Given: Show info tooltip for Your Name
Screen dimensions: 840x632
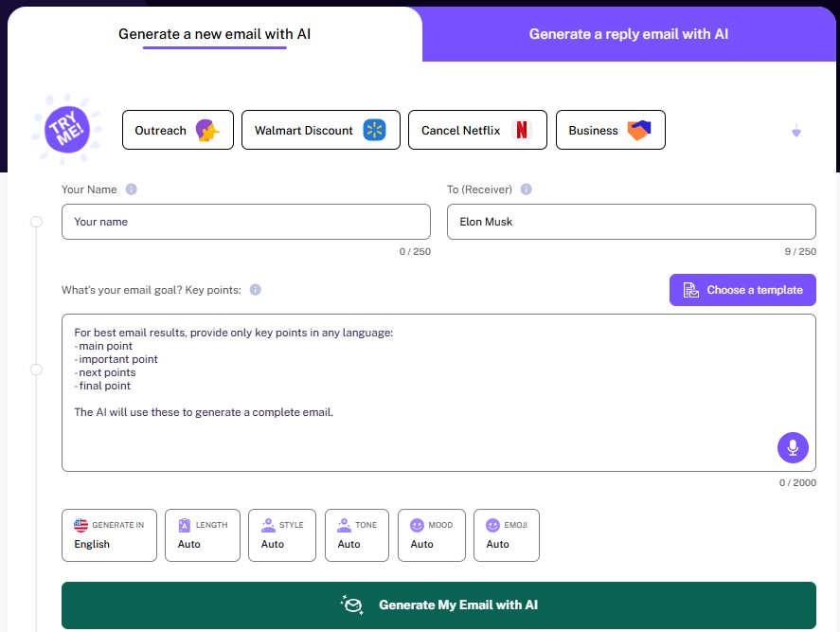Looking at the screenshot, I should (x=132, y=190).
